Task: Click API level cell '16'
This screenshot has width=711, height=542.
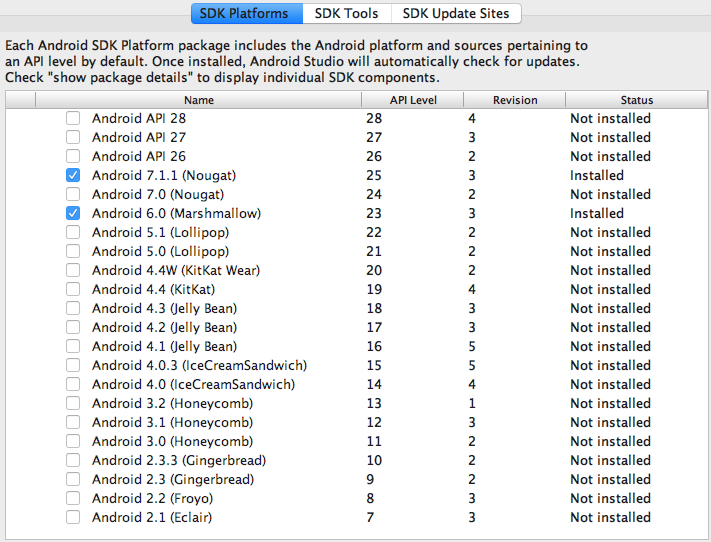Action: (374, 347)
